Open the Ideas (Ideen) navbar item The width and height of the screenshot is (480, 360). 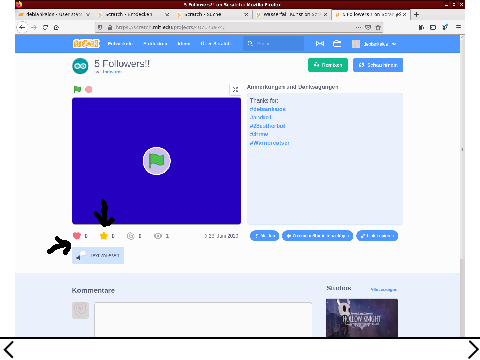pos(184,44)
